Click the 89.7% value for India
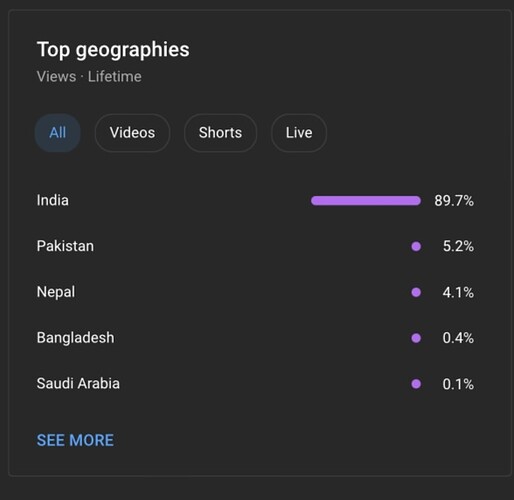Viewport: 514px width, 500px height. (454, 201)
